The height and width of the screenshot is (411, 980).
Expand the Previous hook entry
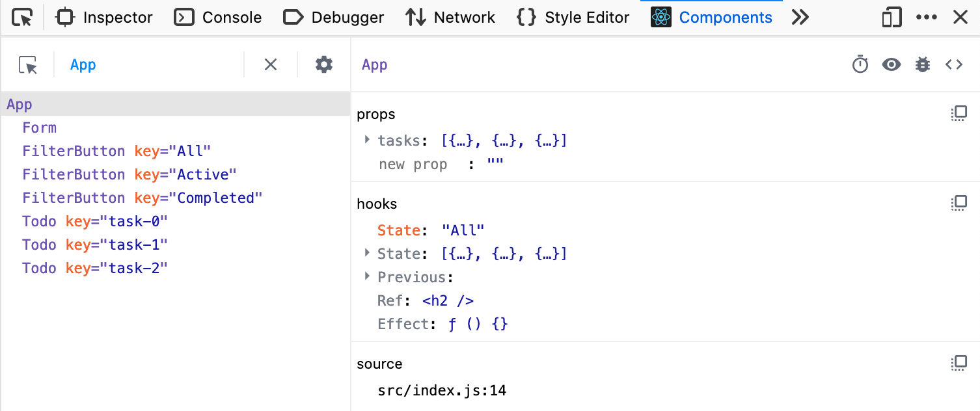coord(366,276)
